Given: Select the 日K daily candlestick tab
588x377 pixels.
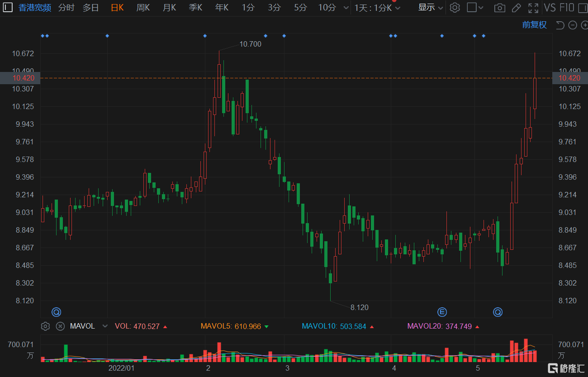Looking at the screenshot, I should (x=117, y=8).
